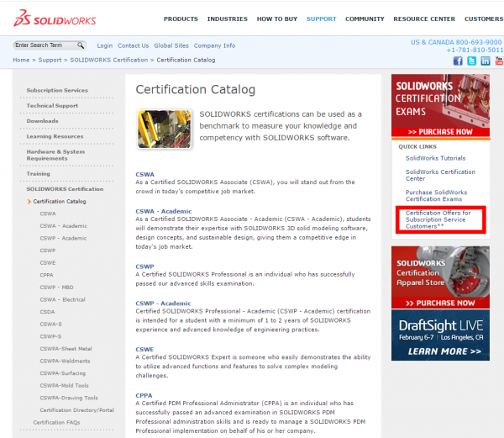The height and width of the screenshot is (438, 504).
Task: Open the CSWP heading link
Action: click(145, 266)
